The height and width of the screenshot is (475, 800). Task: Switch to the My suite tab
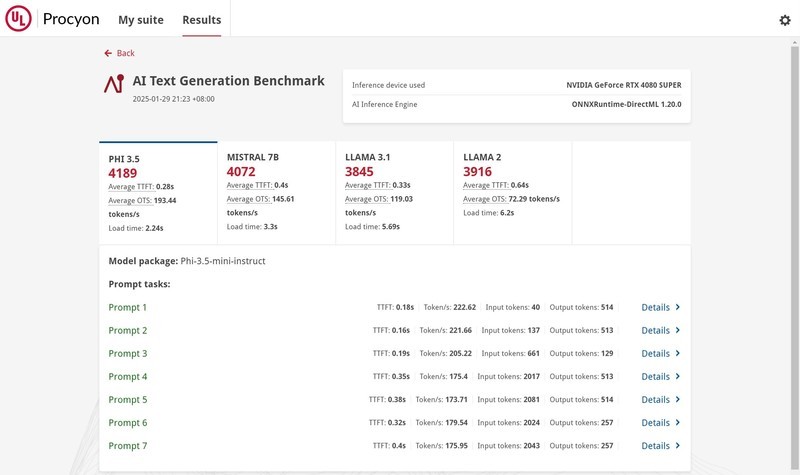139,20
